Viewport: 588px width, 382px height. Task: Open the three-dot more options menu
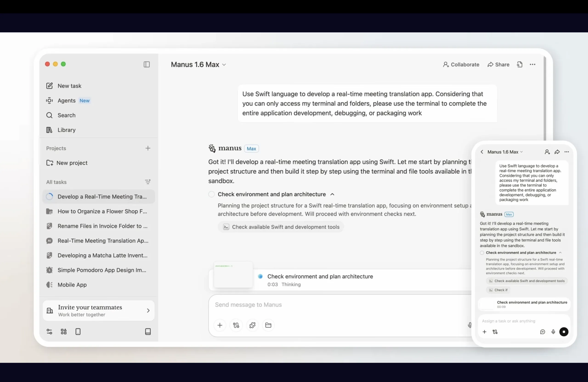(x=532, y=64)
